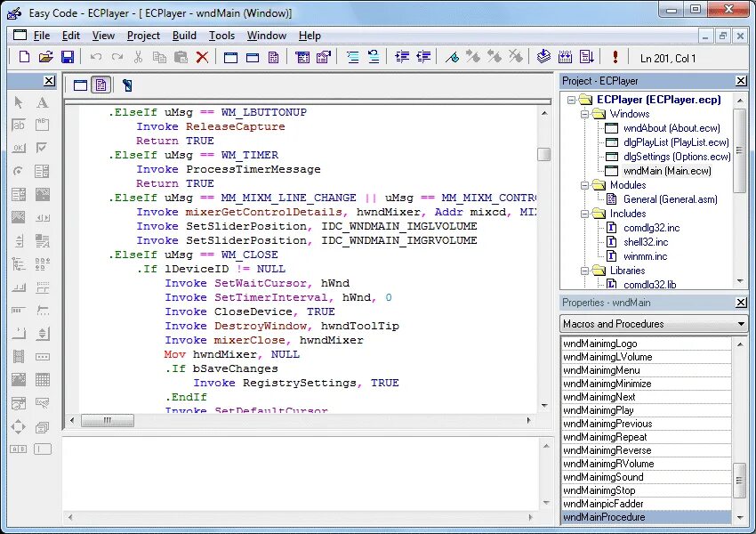Select wndMain (Main.ecw) tree item
The height and width of the screenshot is (534, 756).
(x=667, y=171)
